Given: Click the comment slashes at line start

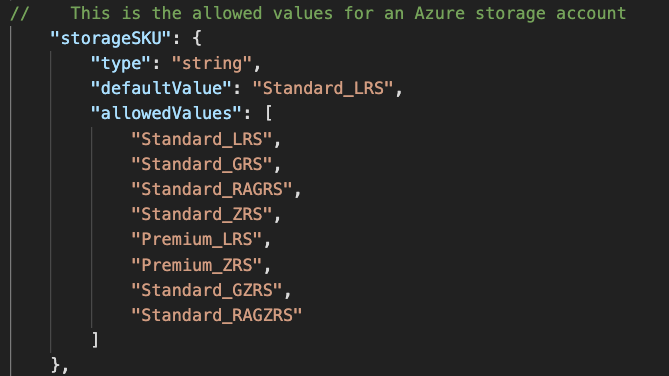Looking at the screenshot, I should tap(20, 13).
